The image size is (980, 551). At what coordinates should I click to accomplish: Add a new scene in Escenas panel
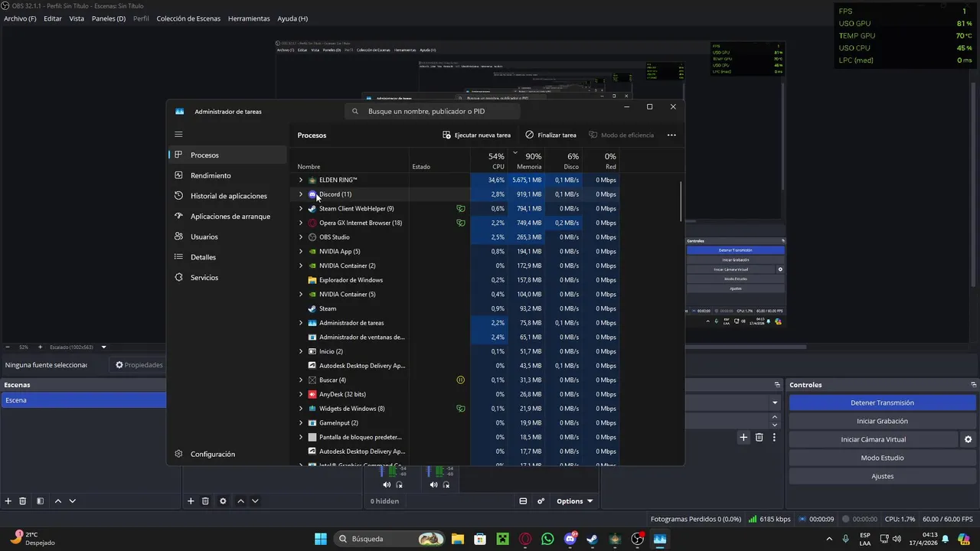coord(8,501)
